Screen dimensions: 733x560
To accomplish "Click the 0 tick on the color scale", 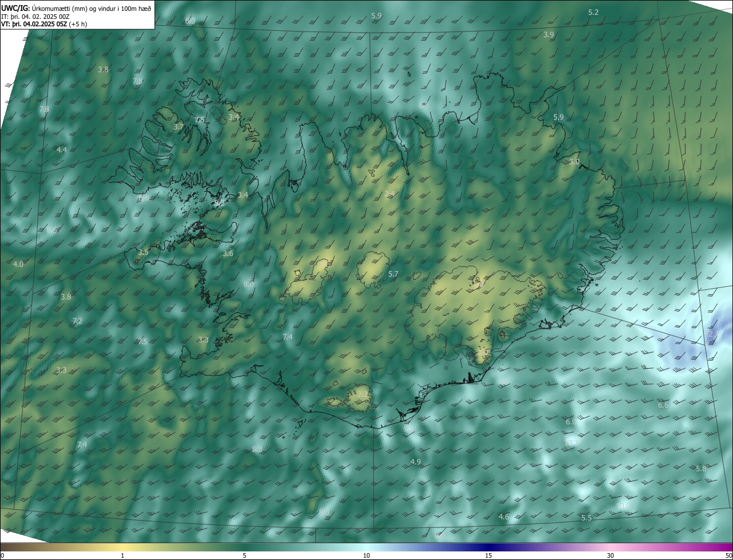I will point(2,555).
